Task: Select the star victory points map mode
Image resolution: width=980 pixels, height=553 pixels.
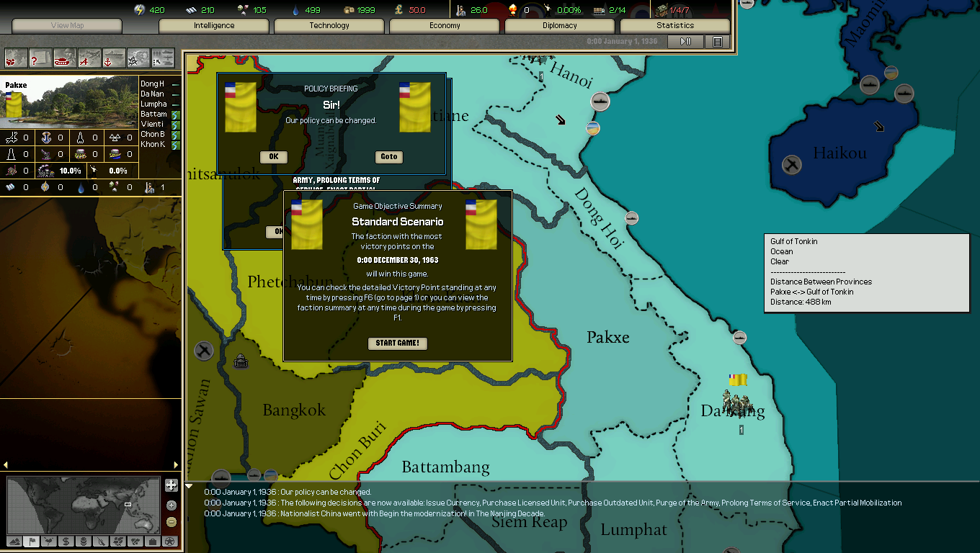Action: pos(169,541)
